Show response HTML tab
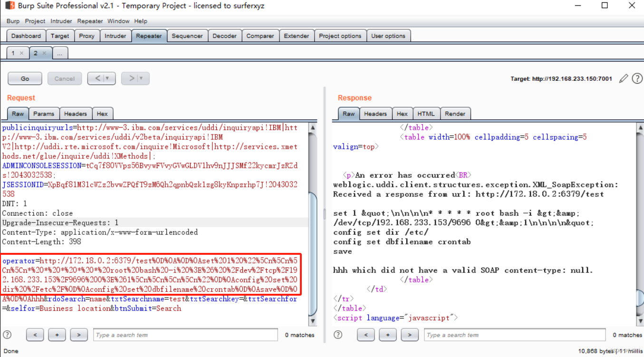The height and width of the screenshot is (357, 644). [426, 114]
